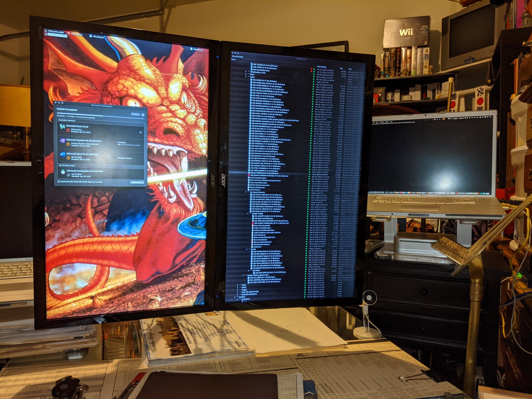Click the DAHNA DARAVAR SCHRADE InDesign file icon

[x=249, y=176]
